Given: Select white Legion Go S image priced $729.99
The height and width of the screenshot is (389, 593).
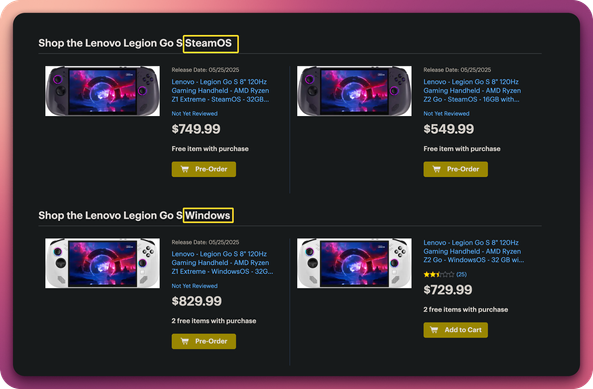Looking at the screenshot, I should point(354,263).
